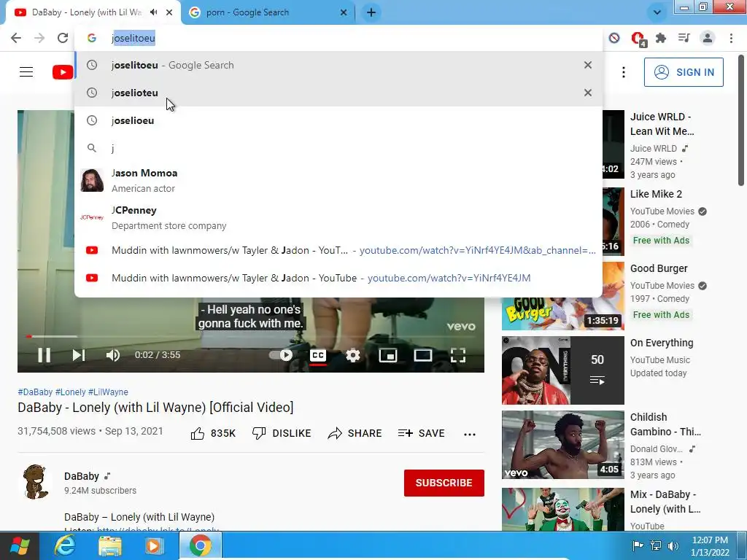Screen dimensions: 747x560
Task: Choose the Jason Momoa suggestion
Action: pos(338,181)
